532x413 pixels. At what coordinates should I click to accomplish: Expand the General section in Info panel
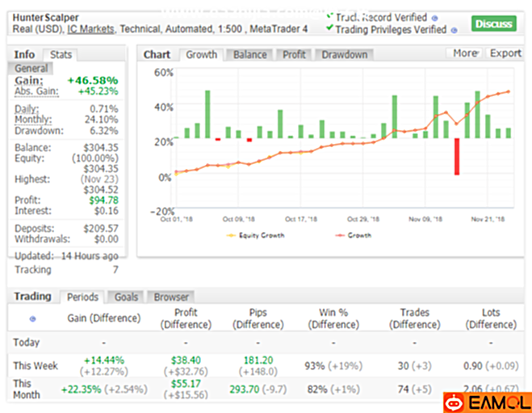tap(31, 69)
